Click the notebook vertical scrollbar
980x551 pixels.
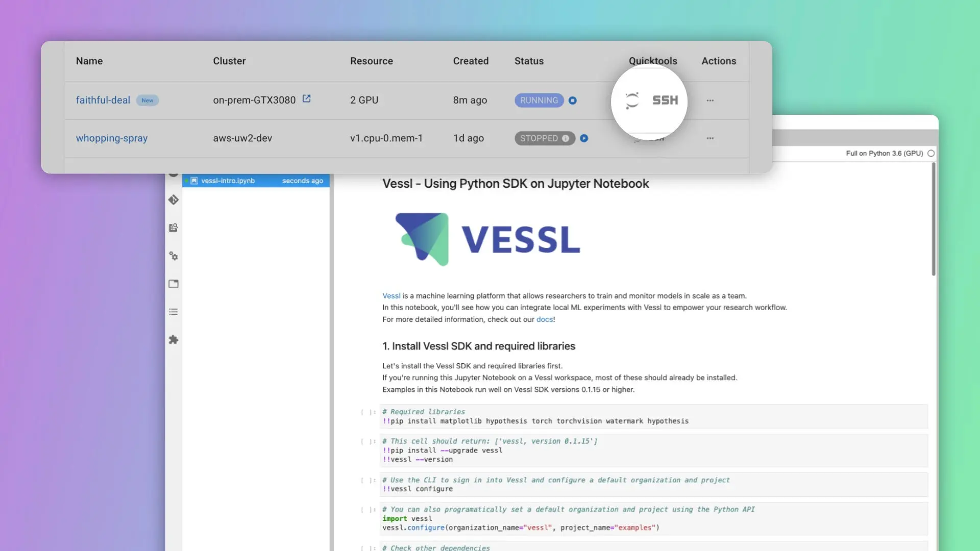point(933,219)
